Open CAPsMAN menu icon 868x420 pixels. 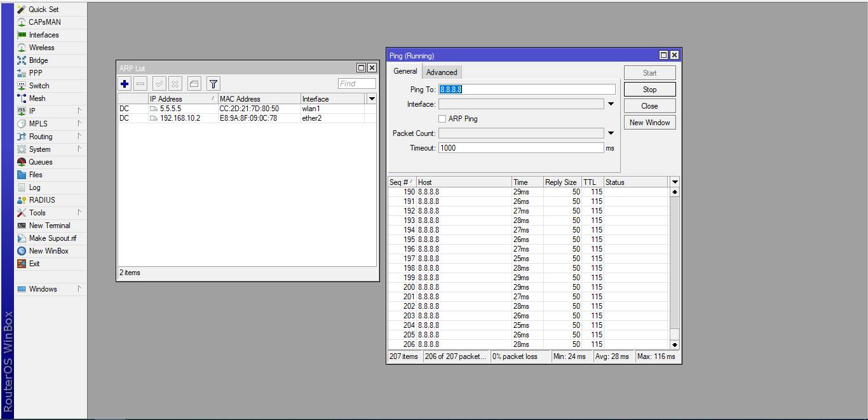(22, 22)
